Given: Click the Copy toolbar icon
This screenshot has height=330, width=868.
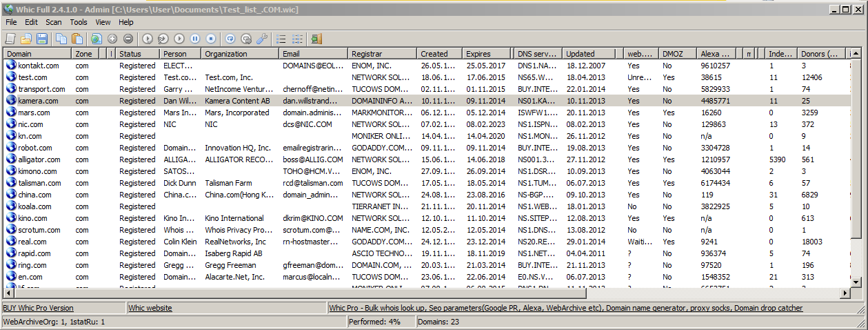Looking at the screenshot, I should click(61, 39).
